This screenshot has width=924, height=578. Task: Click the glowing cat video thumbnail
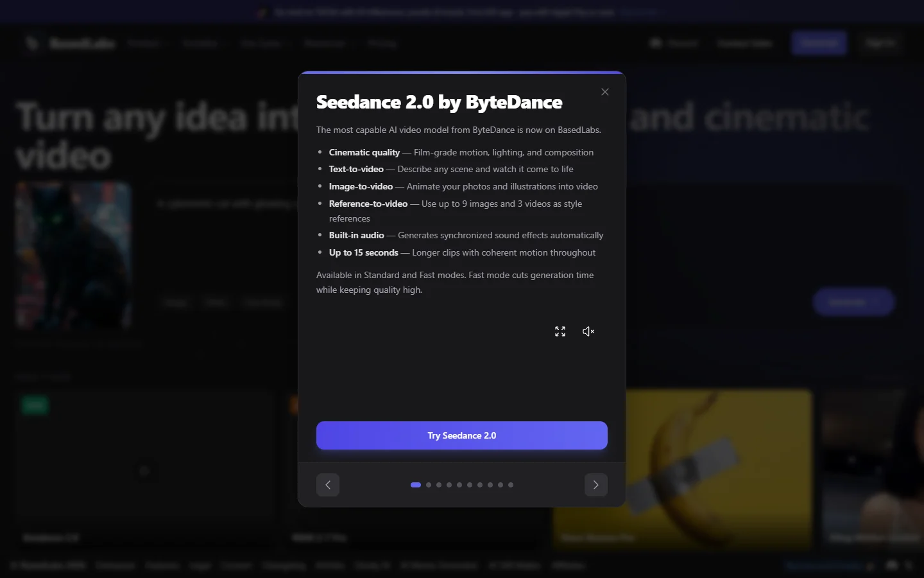point(73,255)
